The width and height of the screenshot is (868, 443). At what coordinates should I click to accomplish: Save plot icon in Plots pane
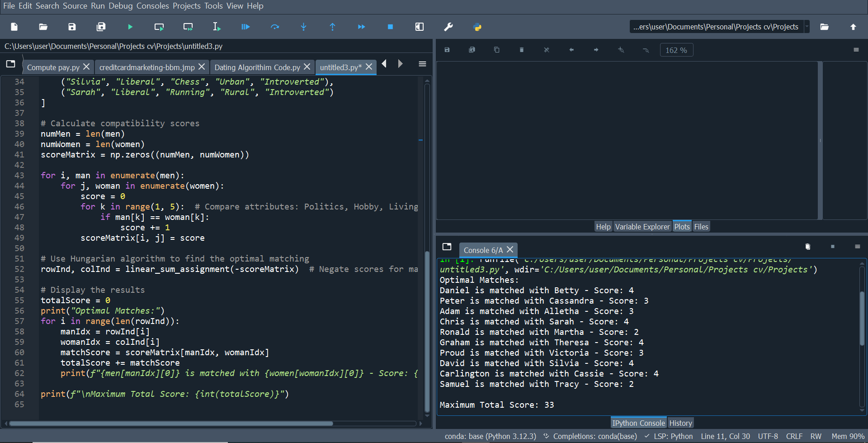pos(447,50)
